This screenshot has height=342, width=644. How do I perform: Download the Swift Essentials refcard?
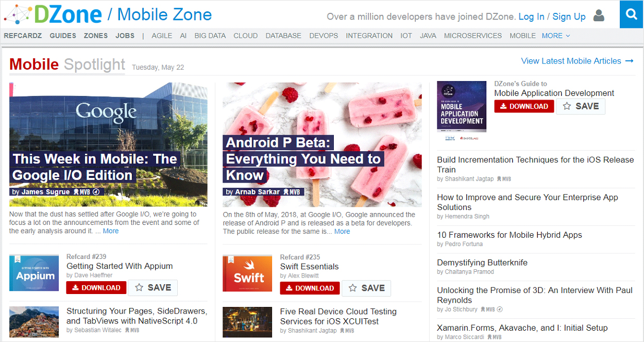(310, 288)
